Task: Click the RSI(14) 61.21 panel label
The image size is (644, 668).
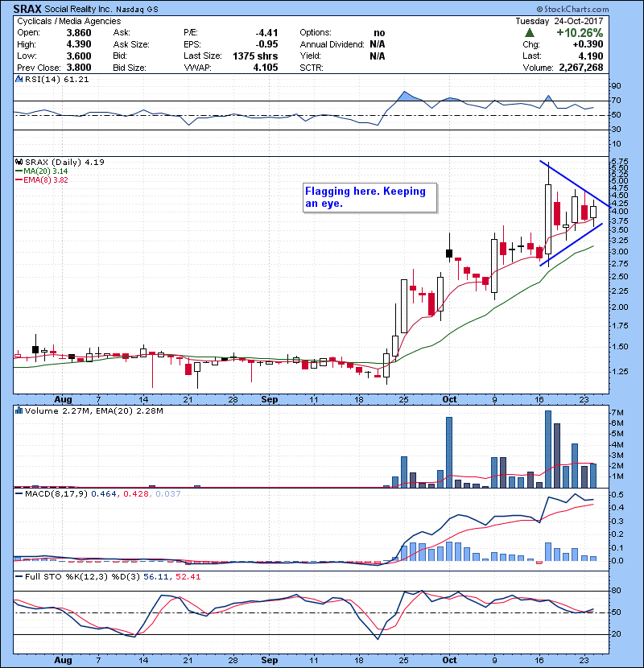Action: click(x=56, y=79)
